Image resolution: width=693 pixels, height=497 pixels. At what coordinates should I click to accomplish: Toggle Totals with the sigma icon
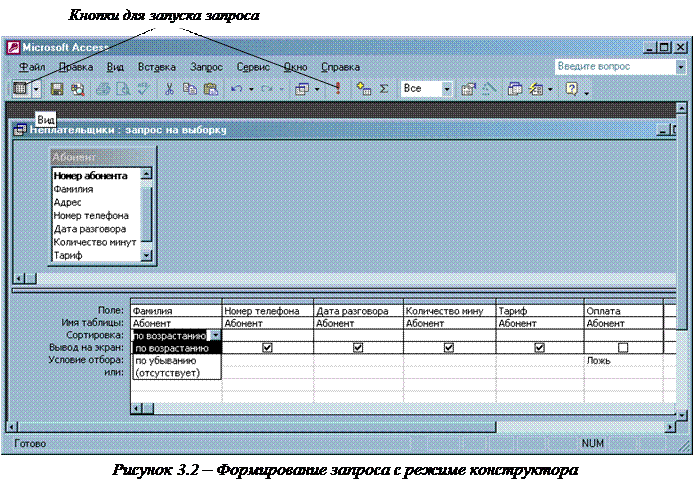(x=384, y=89)
